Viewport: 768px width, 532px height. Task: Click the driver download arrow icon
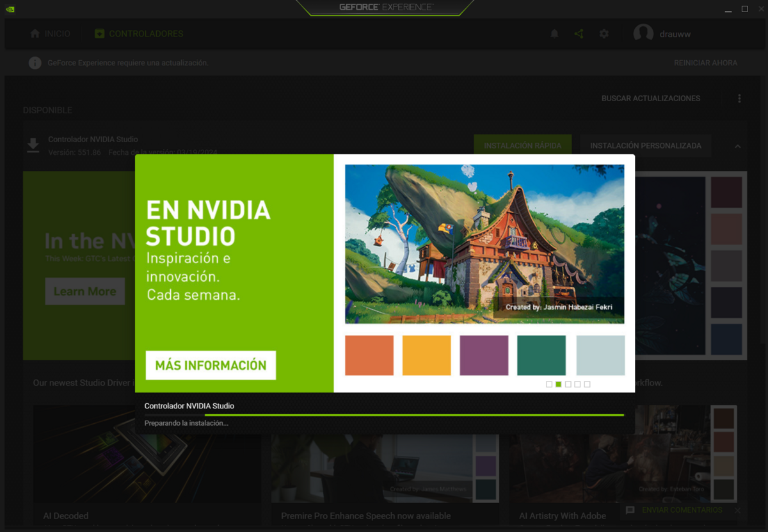pos(33,146)
